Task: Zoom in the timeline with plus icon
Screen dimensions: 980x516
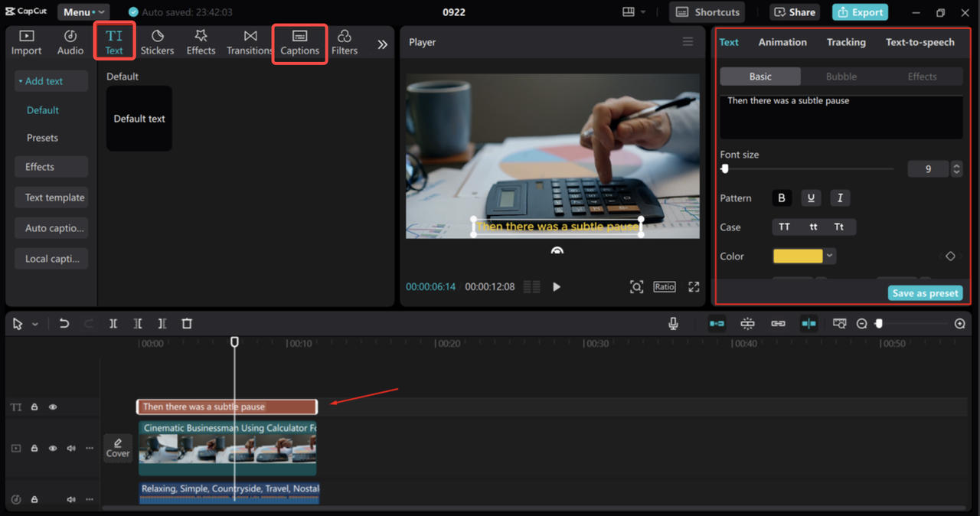Action: (960, 324)
